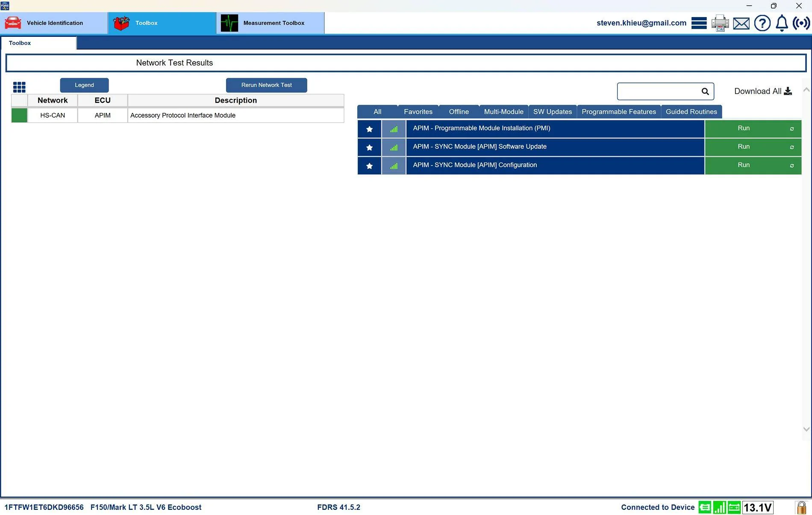Click the scroll-up chevron on the right
Screen dimensions: 812x515
[807, 90]
